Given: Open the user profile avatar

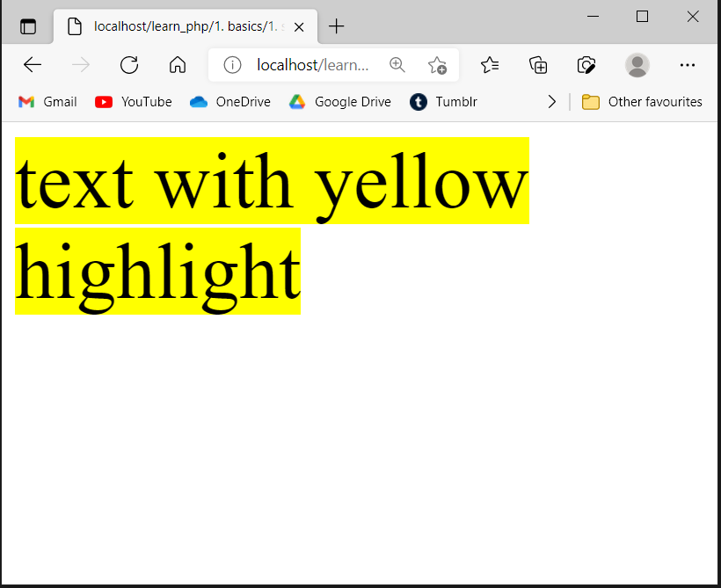Looking at the screenshot, I should [x=637, y=65].
